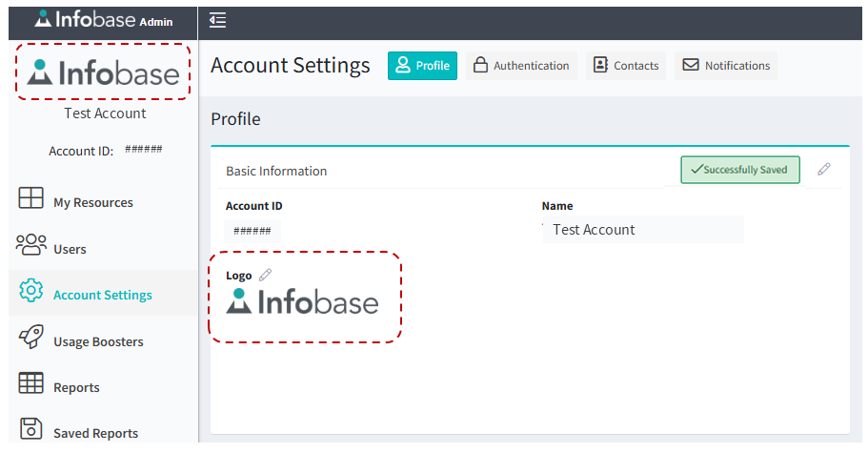Click the Test Account name in the sidebar
Image resolution: width=868 pixels, height=453 pixels.
(105, 113)
